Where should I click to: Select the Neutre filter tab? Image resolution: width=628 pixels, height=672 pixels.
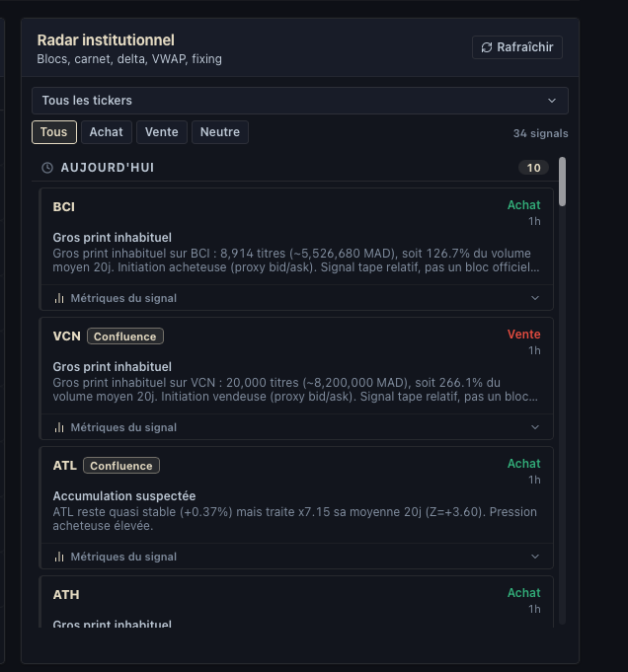(220, 132)
